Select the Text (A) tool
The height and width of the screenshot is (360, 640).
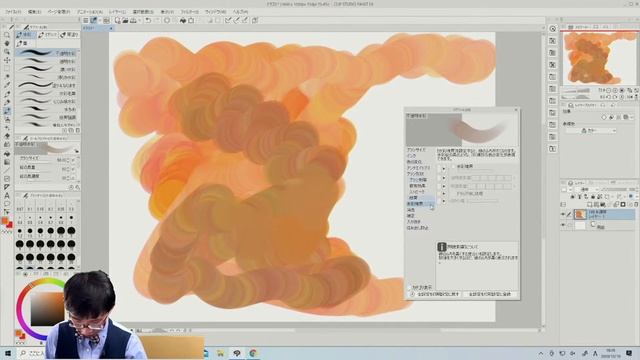[x=7, y=196]
